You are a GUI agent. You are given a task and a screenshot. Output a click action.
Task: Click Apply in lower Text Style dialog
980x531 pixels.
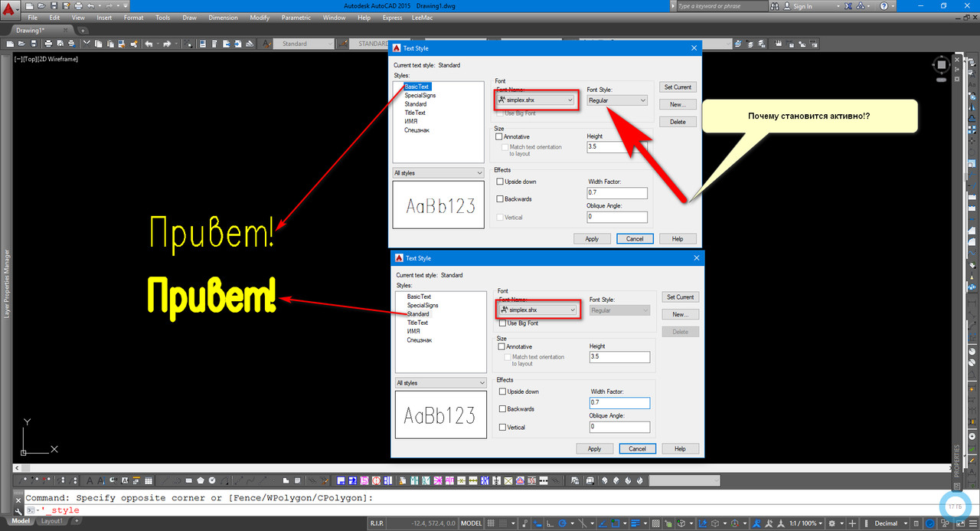pos(594,449)
